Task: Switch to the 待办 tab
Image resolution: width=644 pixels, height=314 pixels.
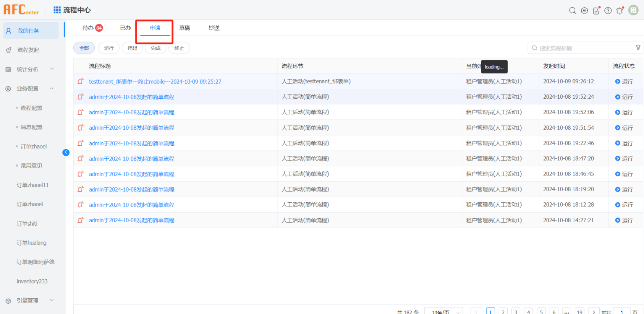Action: [x=88, y=28]
